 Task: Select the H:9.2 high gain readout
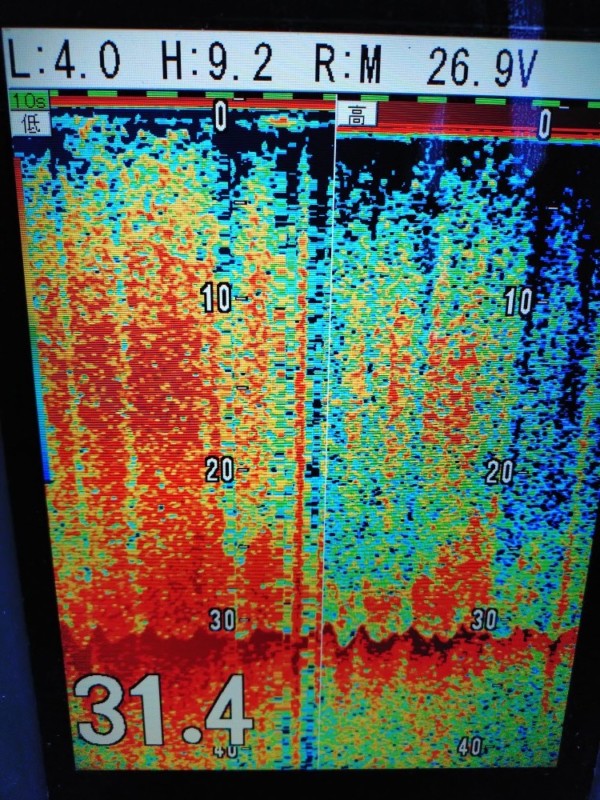[x=217, y=65]
